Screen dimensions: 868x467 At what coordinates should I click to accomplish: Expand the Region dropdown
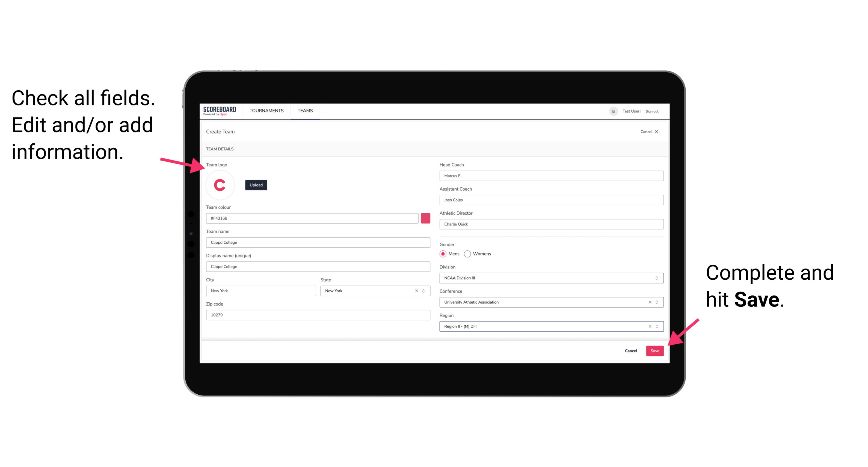click(656, 326)
